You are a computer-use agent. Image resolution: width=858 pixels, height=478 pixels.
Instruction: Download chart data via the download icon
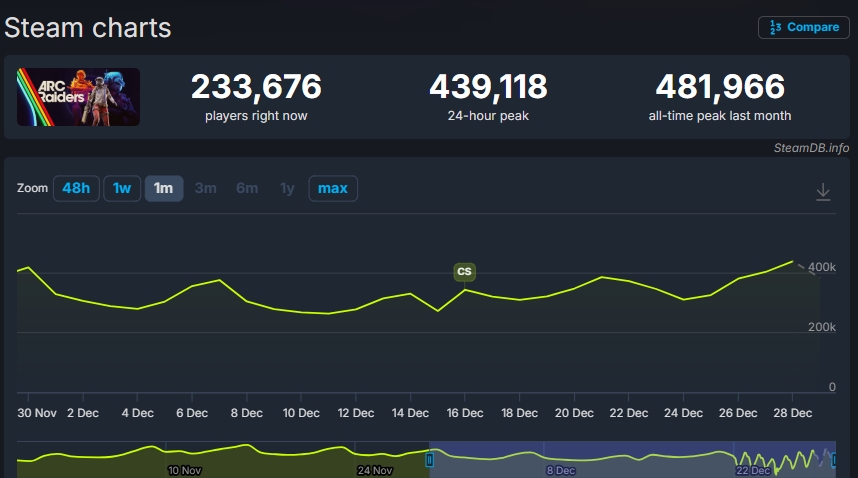coord(823,191)
